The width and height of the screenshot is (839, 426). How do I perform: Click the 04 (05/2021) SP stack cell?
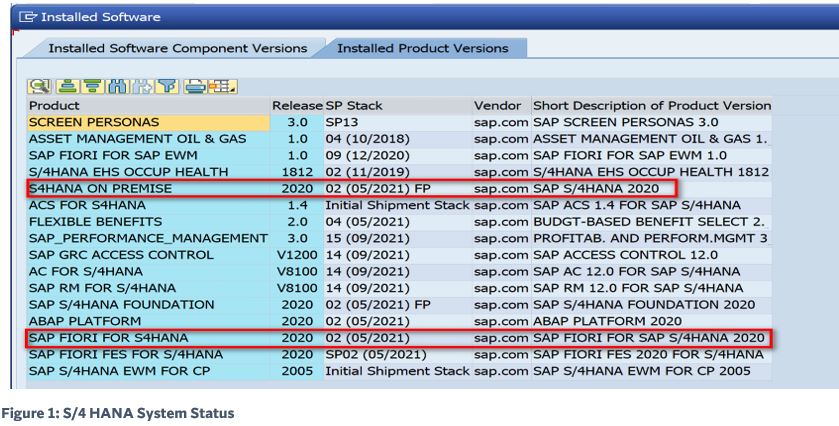(x=398, y=222)
